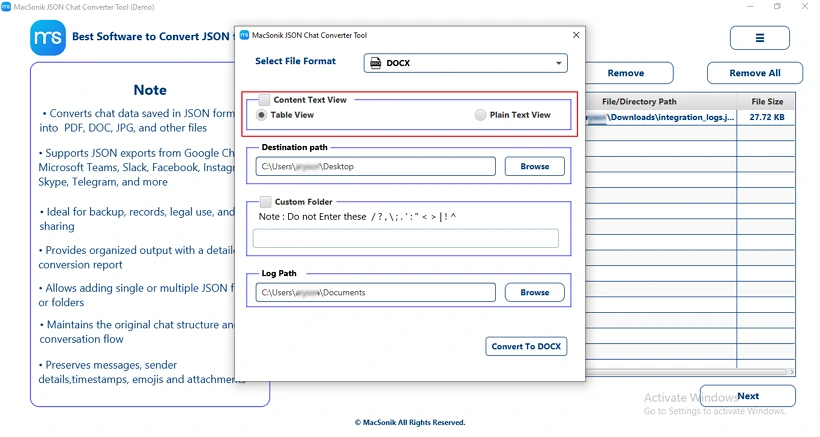The width and height of the screenshot is (820, 437).
Task: Click the horizontal scrollbar below file list
Action: tap(688, 372)
